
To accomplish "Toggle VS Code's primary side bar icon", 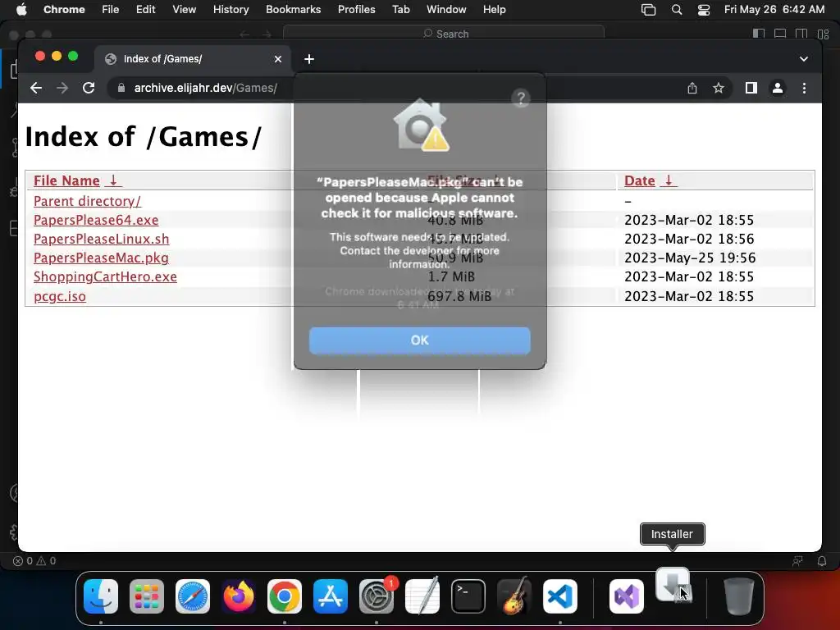I will (759, 34).
